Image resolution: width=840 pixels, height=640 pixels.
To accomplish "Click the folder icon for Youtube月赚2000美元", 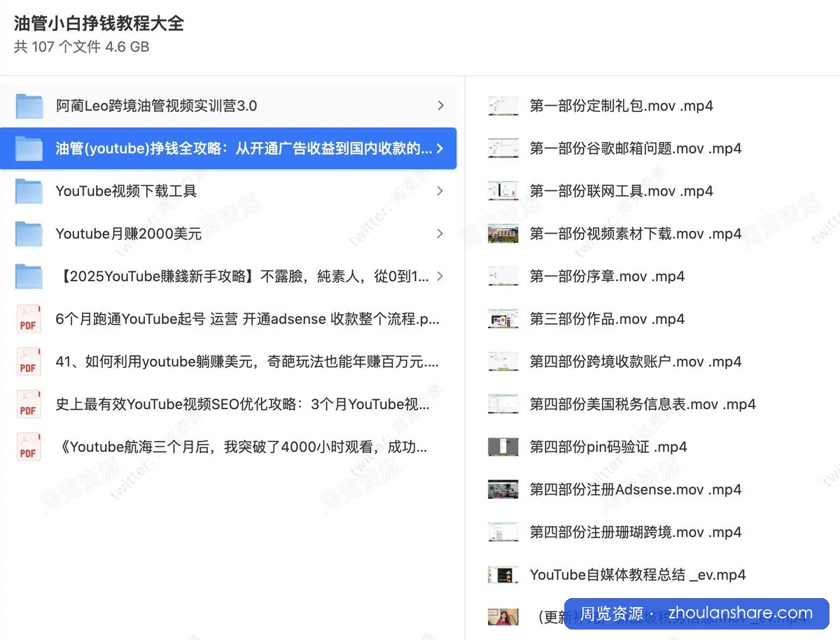I will click(x=29, y=234).
